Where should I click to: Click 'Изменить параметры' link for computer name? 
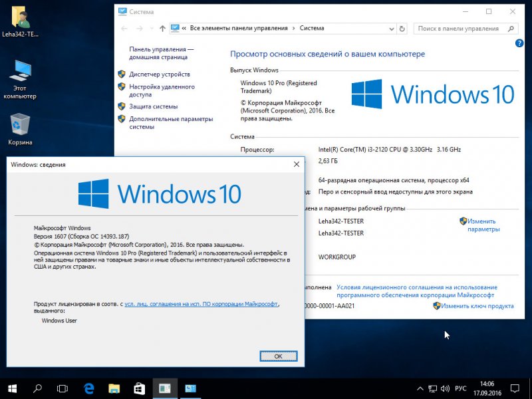click(483, 225)
